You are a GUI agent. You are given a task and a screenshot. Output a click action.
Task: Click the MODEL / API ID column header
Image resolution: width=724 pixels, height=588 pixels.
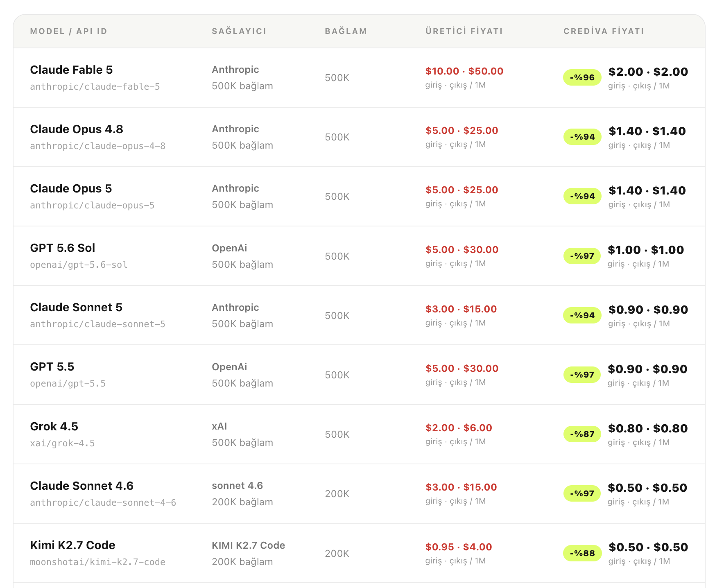[x=69, y=31]
